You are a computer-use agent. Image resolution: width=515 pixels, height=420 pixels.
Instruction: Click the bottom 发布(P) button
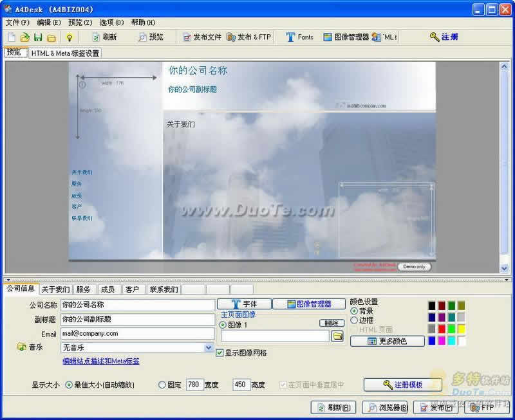point(437,408)
